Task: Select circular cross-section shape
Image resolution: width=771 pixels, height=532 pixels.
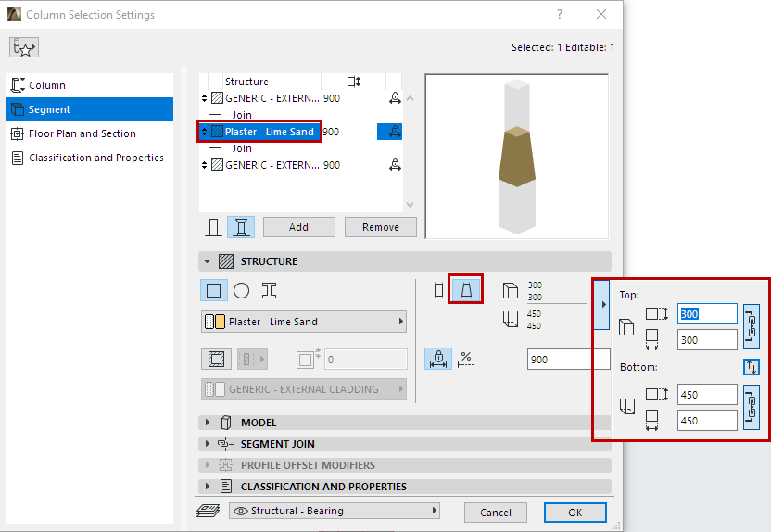Action: pyautogui.click(x=241, y=291)
